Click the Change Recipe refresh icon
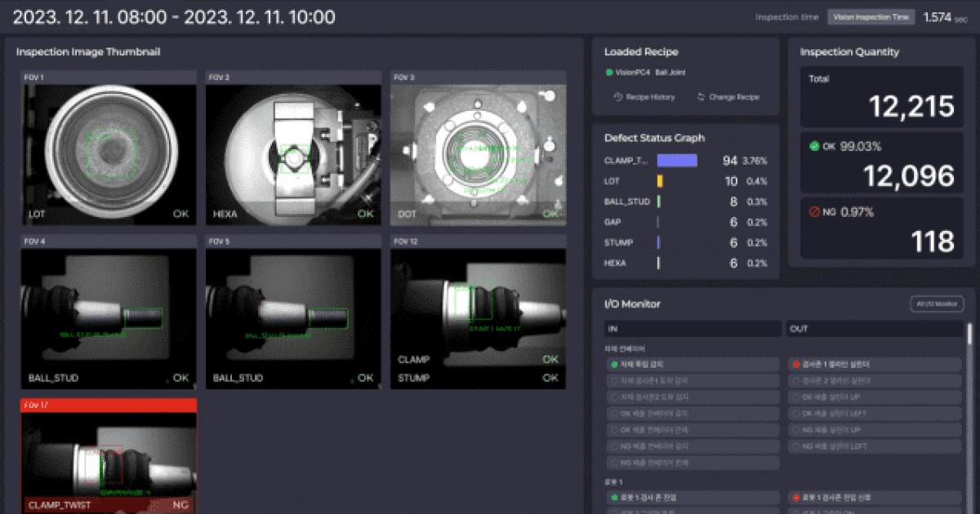Screen dimensions: 980x514 701,97
